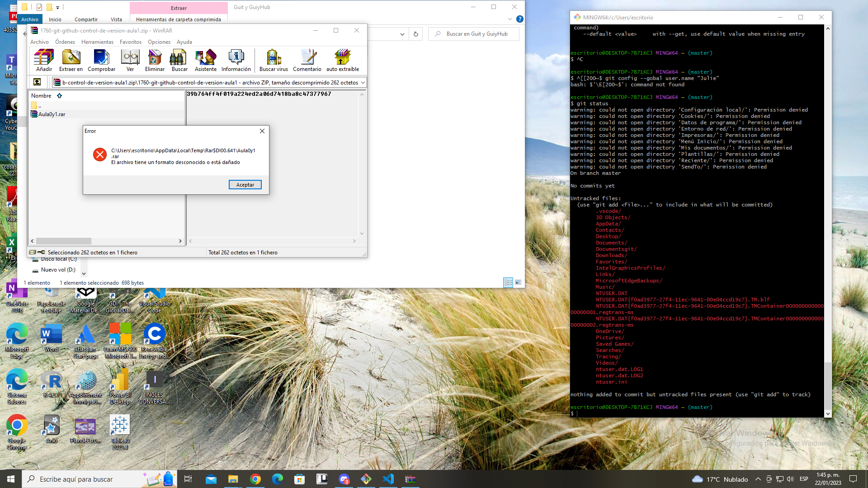
Task: Close the Error dialog
Action: pyautogui.click(x=262, y=131)
